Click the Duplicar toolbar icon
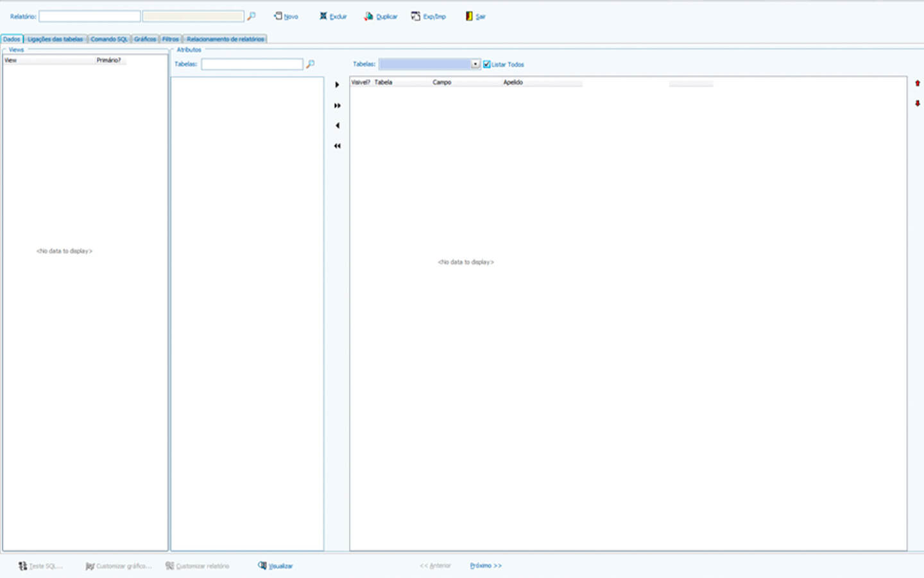This screenshot has width=924, height=578. [x=368, y=16]
